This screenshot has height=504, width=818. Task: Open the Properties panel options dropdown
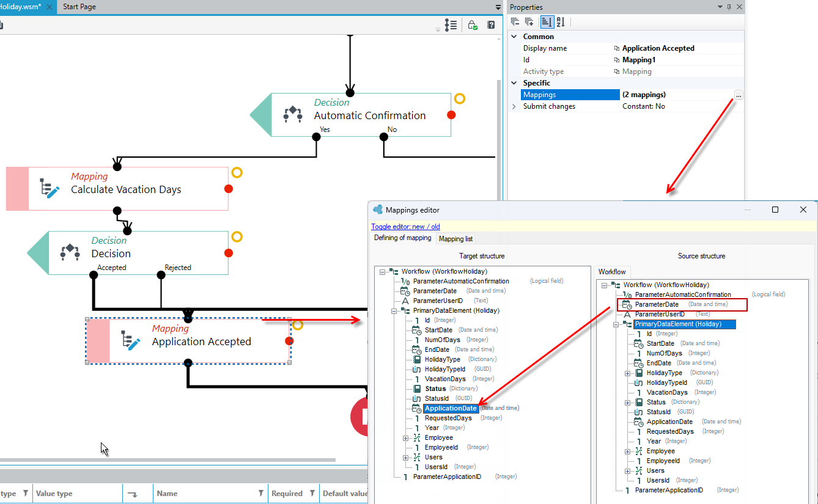720,7
